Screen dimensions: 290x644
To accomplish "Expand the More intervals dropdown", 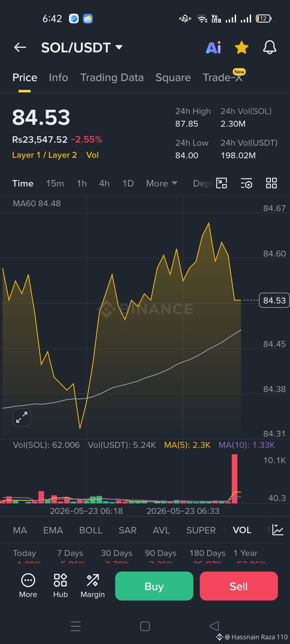I will click(x=162, y=184).
